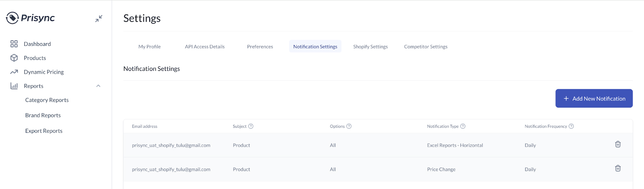This screenshot has width=644, height=189.
Task: Delete the Price Change notification
Action: tap(617, 168)
